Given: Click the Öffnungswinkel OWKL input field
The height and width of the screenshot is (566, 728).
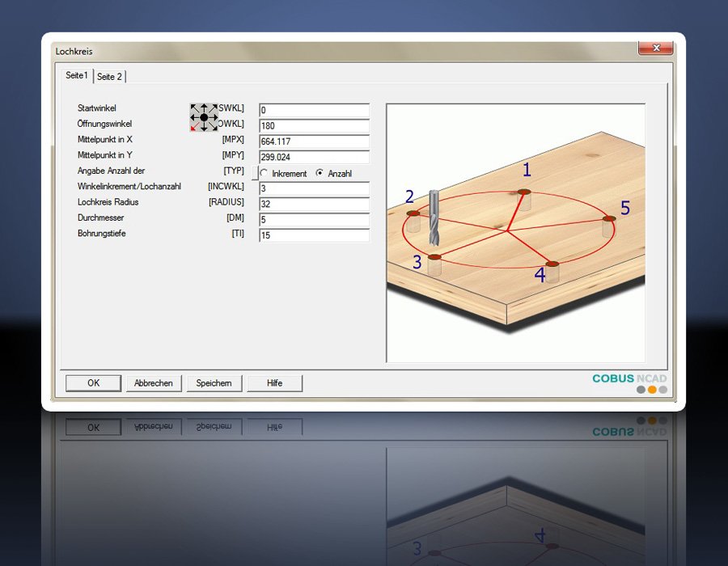Looking at the screenshot, I should (315, 125).
